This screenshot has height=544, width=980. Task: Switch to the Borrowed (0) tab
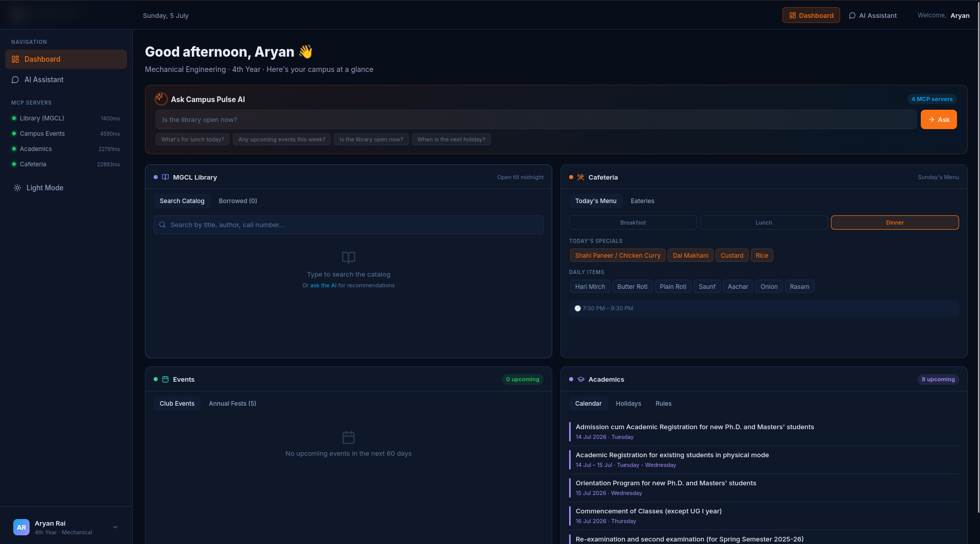(238, 201)
